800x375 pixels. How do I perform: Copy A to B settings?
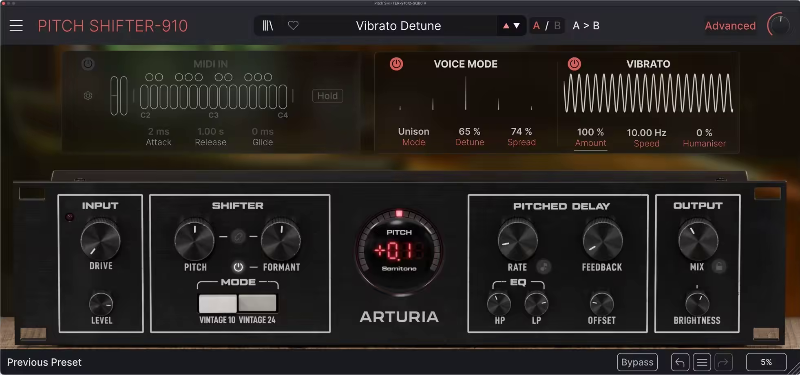pos(586,26)
